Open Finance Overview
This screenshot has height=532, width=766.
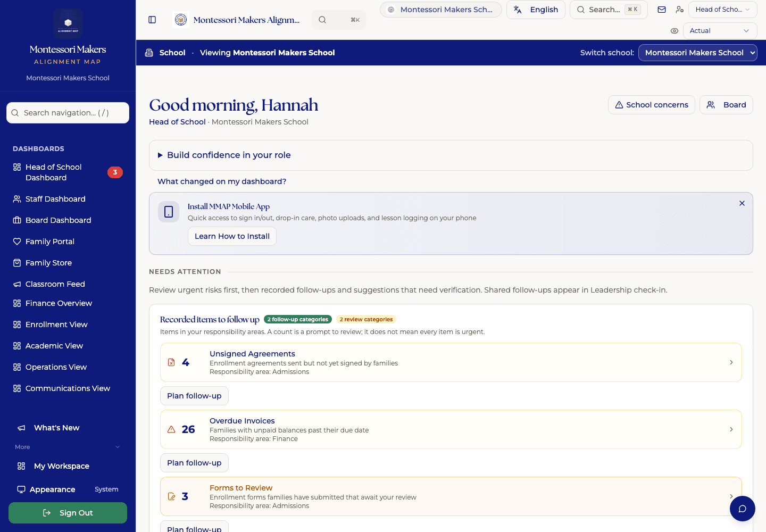(68, 303)
